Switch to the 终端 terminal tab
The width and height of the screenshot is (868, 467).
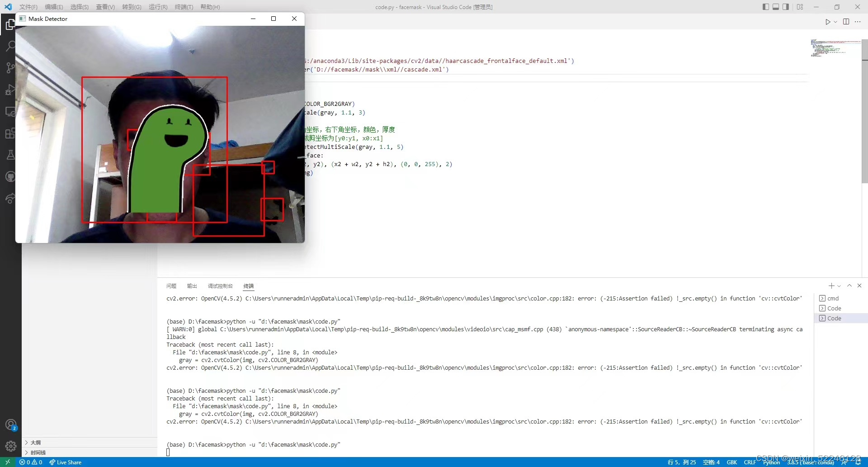coord(249,286)
